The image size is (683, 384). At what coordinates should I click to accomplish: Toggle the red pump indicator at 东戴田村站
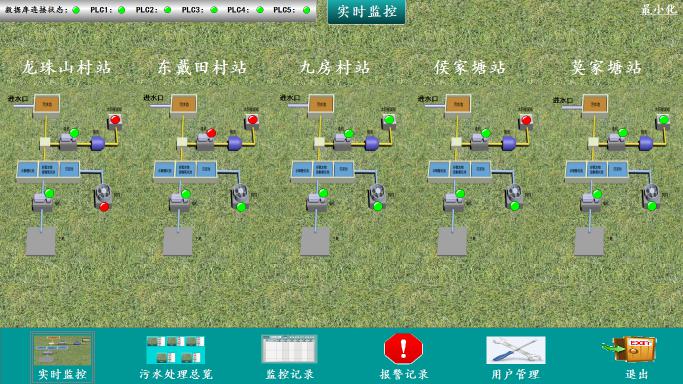[x=211, y=133]
